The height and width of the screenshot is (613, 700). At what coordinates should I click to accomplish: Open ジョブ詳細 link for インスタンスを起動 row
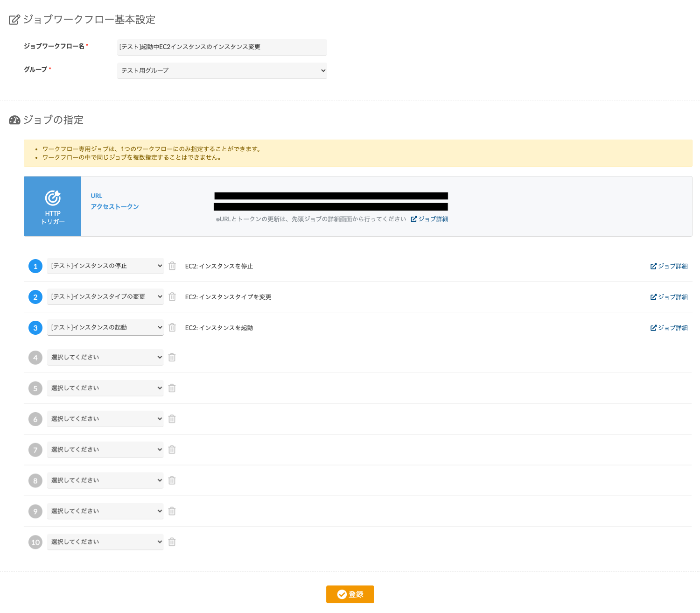tap(669, 328)
